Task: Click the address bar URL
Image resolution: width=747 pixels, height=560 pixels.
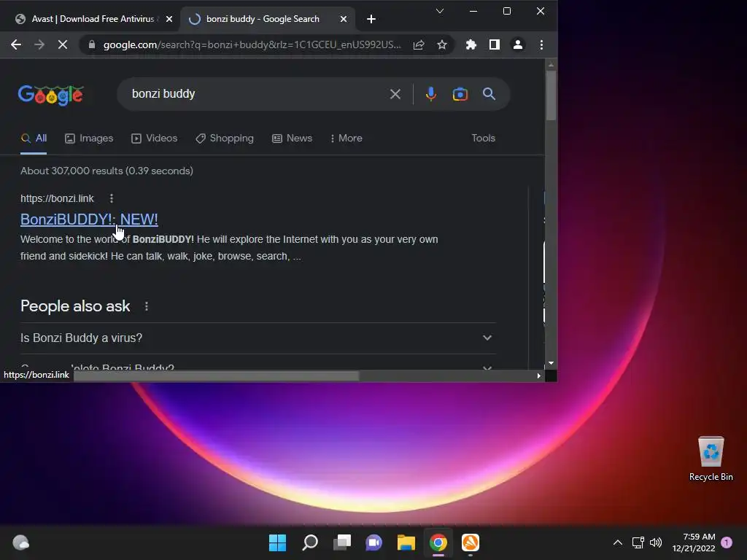Action: pos(252,44)
